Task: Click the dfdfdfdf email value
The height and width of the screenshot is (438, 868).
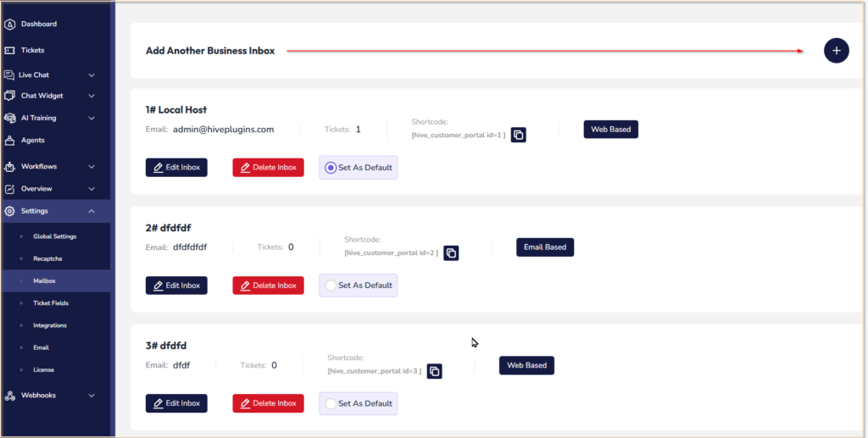Action: [190, 247]
